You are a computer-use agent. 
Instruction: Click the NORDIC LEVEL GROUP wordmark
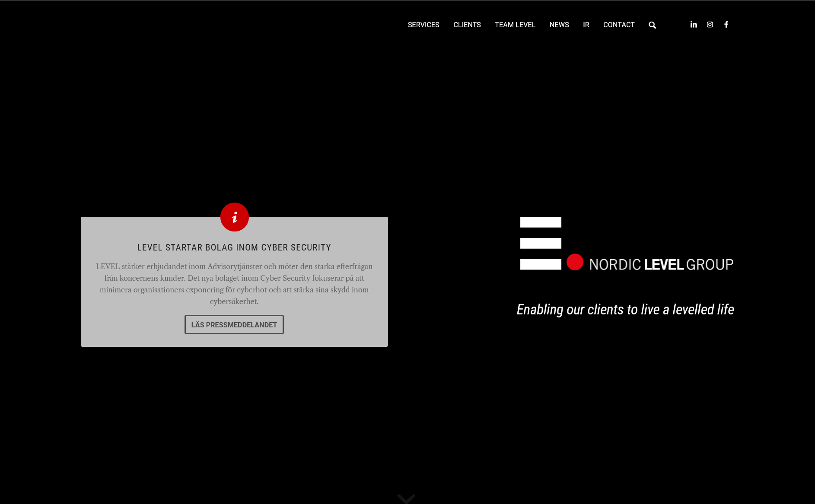point(661,264)
